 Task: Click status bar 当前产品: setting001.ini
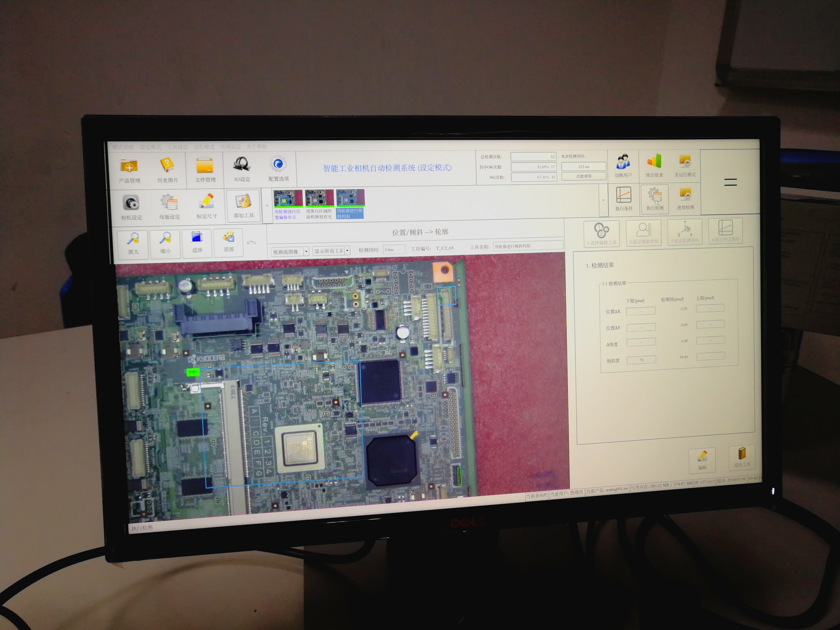607,490
